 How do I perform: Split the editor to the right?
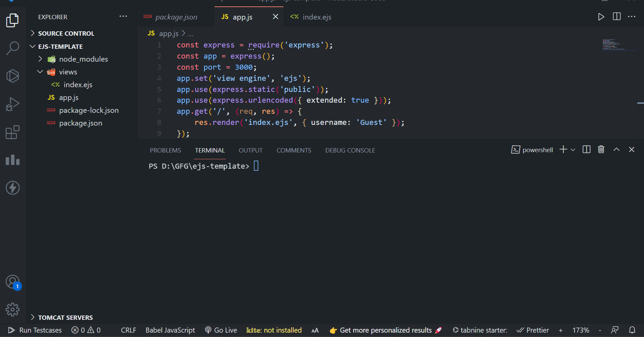click(617, 16)
